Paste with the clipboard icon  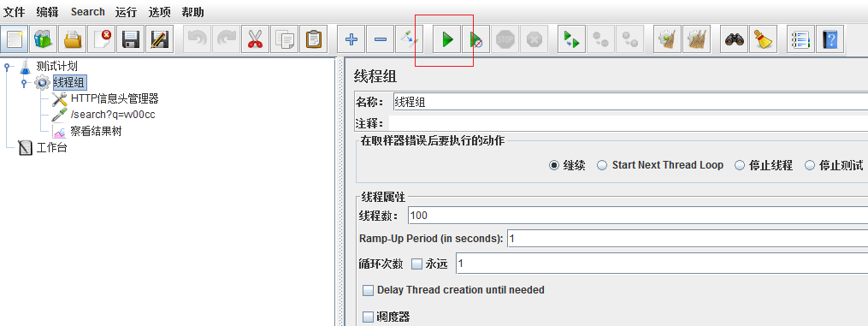tap(313, 39)
